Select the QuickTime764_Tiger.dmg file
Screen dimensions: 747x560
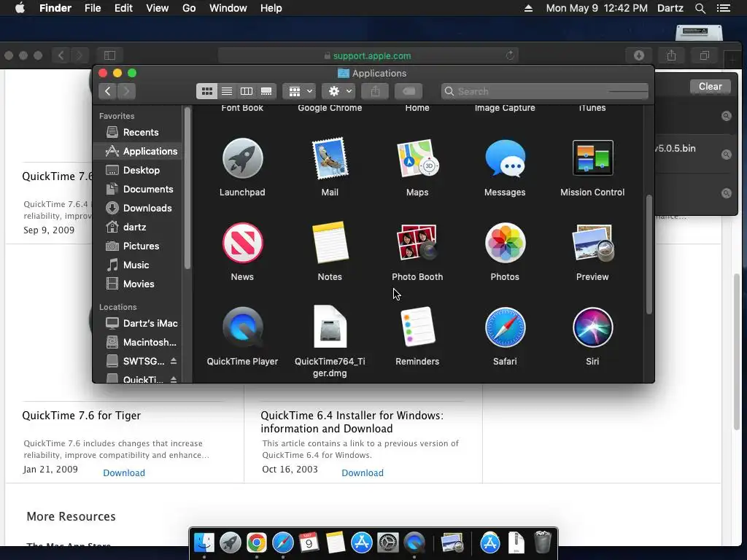point(330,327)
